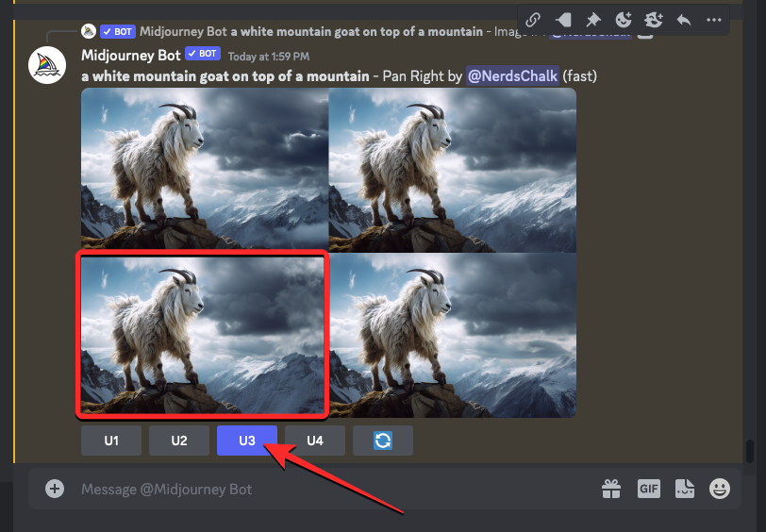Click the @NerdsChalk mention
The width and height of the screenshot is (766, 532).
(x=512, y=76)
